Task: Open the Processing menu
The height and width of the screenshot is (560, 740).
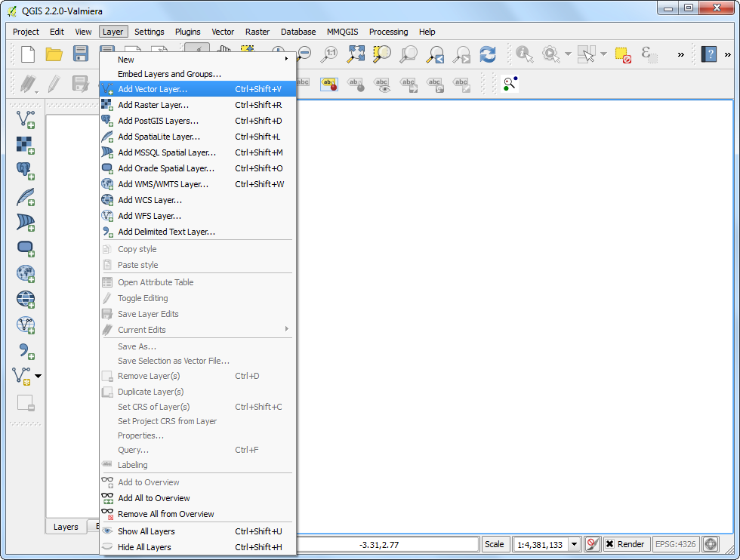Action: [x=388, y=32]
